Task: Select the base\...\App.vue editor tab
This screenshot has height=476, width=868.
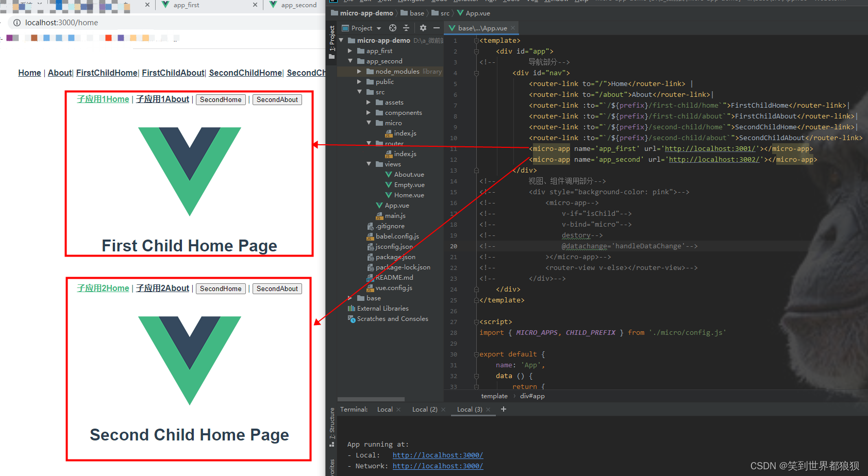Action: (x=481, y=28)
